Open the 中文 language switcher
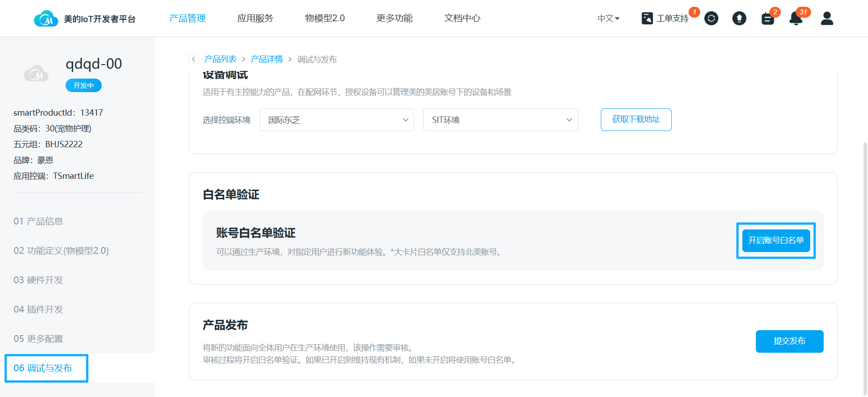 608,19
